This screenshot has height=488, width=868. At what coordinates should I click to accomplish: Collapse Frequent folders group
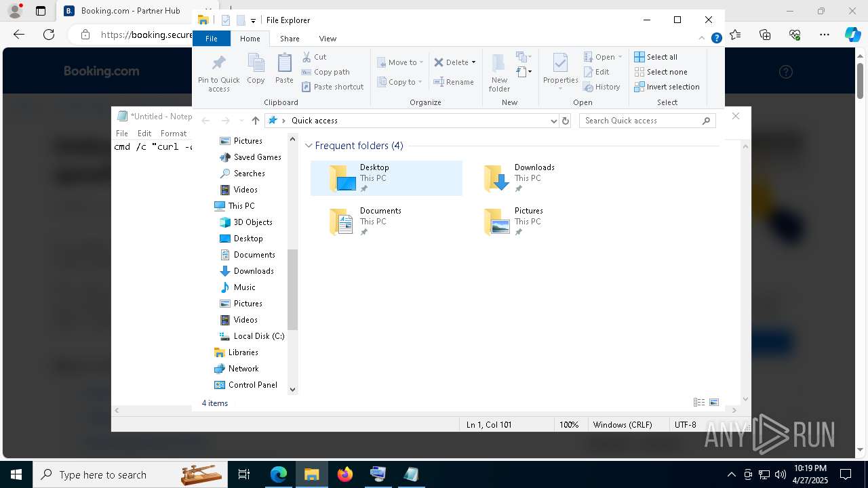[309, 146]
